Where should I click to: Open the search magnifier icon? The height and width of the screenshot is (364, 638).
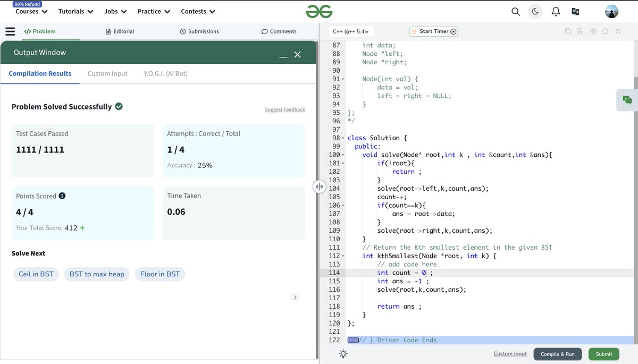click(x=516, y=11)
